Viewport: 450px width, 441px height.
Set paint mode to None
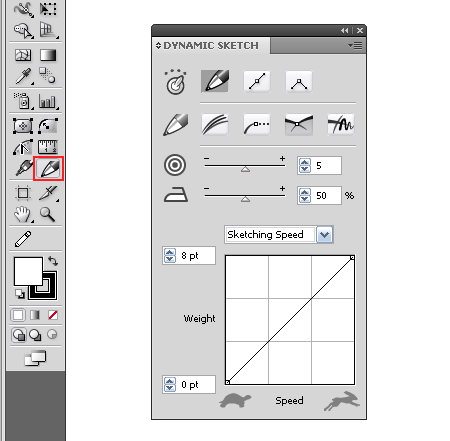tap(53, 315)
